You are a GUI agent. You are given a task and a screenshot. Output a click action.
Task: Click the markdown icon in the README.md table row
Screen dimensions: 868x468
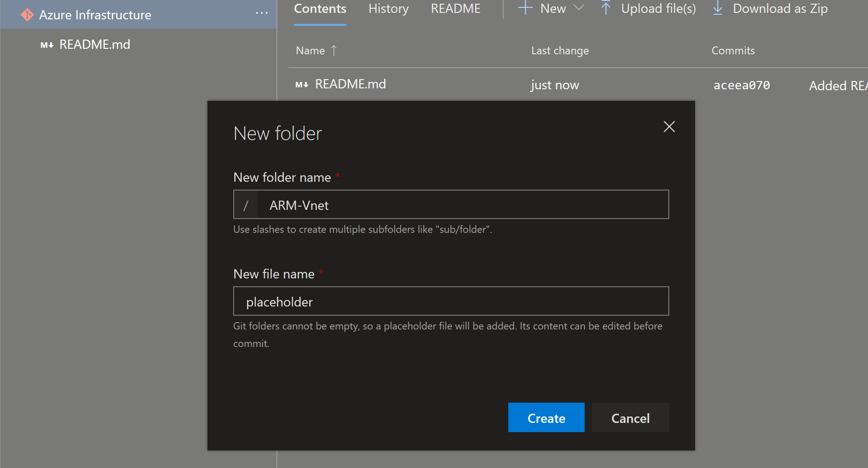click(x=302, y=85)
